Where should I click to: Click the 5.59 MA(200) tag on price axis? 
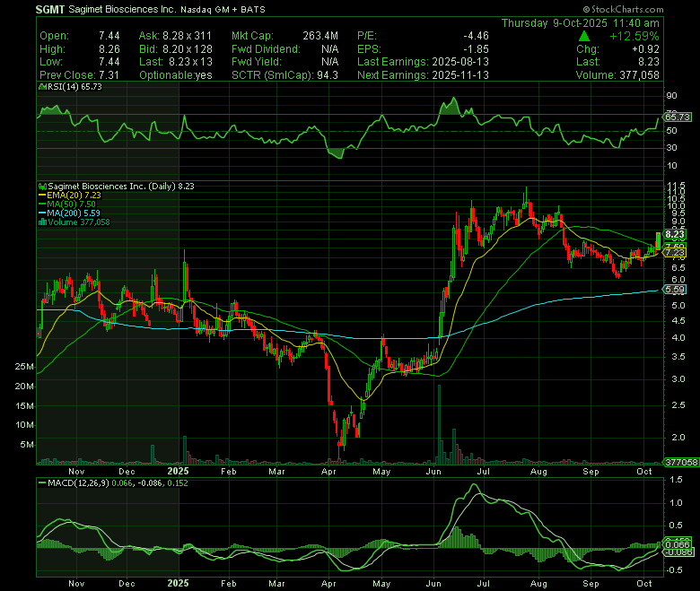click(x=675, y=290)
